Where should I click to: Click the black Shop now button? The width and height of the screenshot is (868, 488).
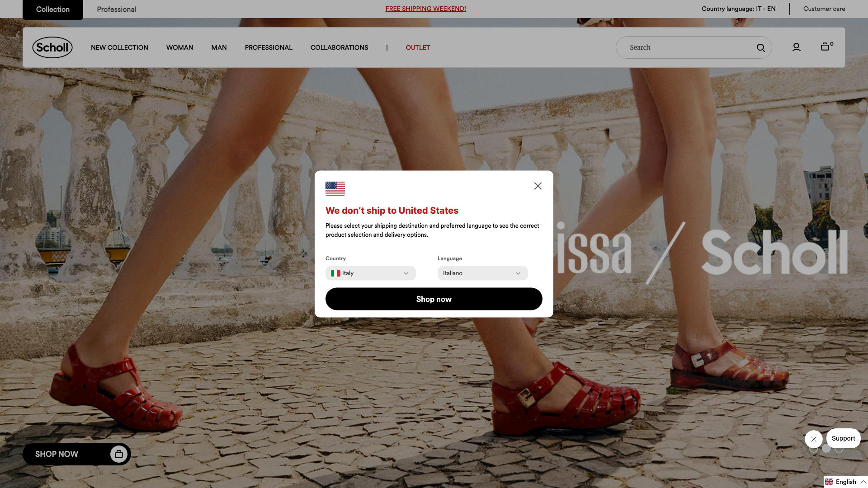click(434, 299)
